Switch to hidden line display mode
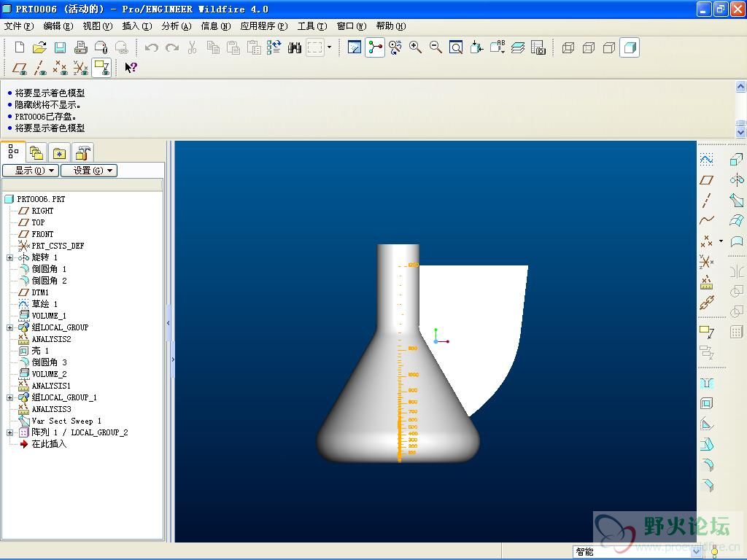 tap(589, 47)
